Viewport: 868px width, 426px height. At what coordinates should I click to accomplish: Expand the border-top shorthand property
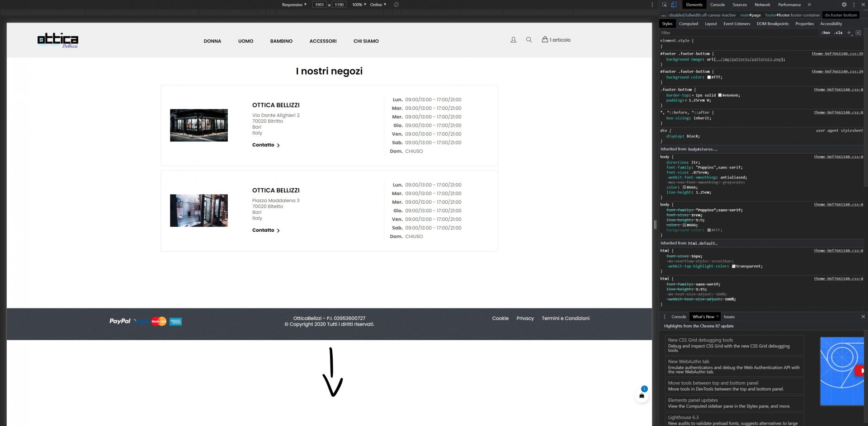693,95
